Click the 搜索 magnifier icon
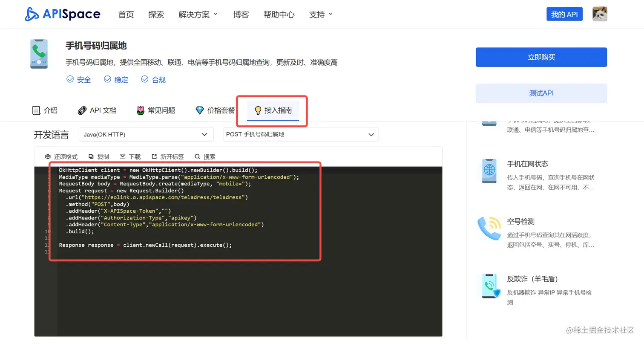 197,157
